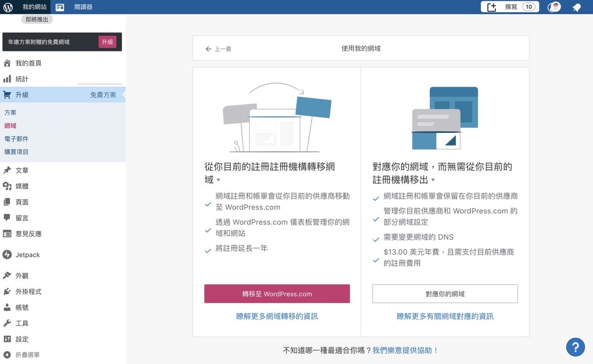Click the pink 升級 button in banner

point(107,42)
